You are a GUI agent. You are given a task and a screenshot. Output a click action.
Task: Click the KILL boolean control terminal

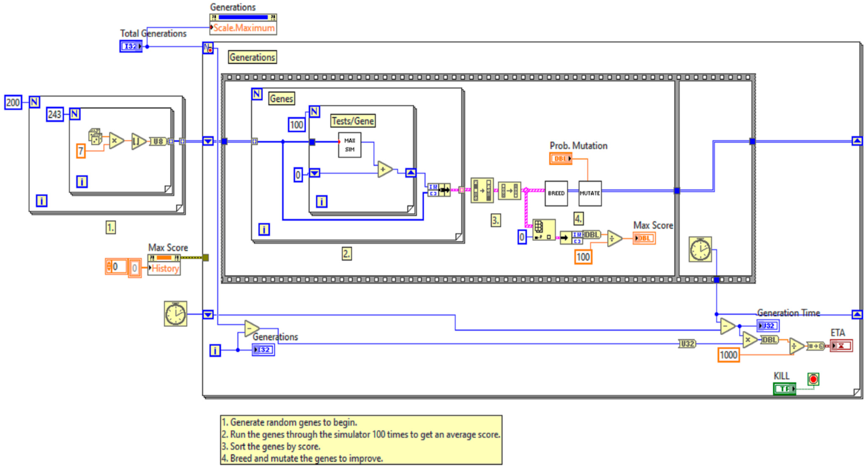pyautogui.click(x=784, y=388)
